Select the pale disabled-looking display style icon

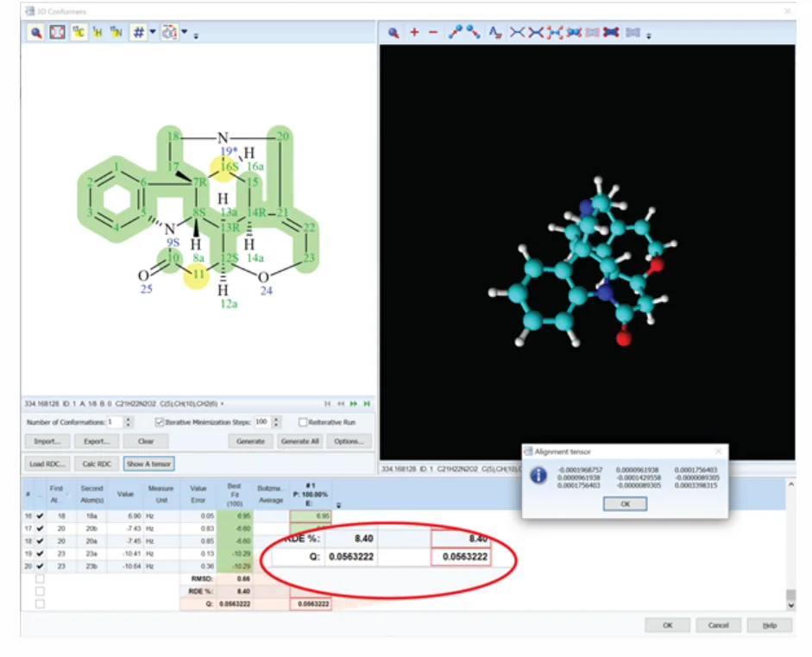pos(593,33)
